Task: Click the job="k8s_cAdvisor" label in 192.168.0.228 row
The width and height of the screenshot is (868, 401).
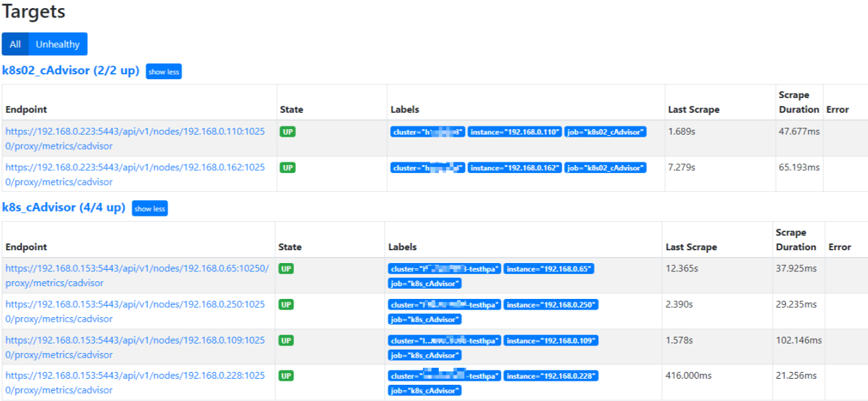Action: (425, 390)
